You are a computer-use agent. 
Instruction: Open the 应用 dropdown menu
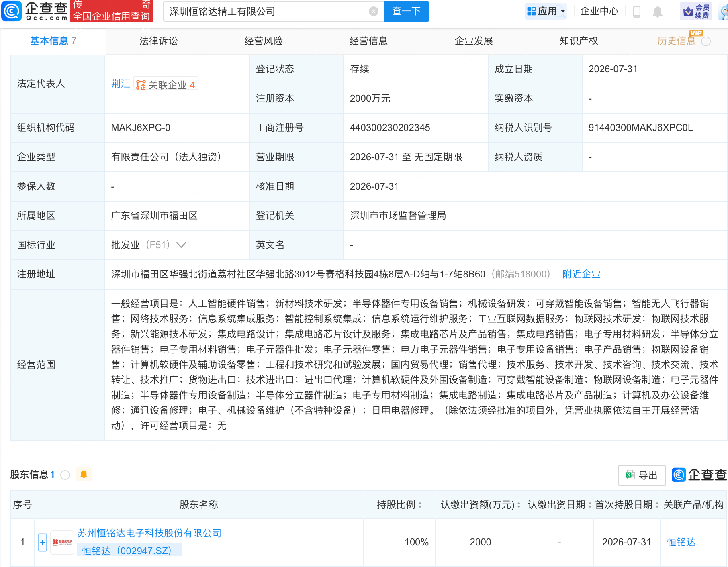coord(546,11)
